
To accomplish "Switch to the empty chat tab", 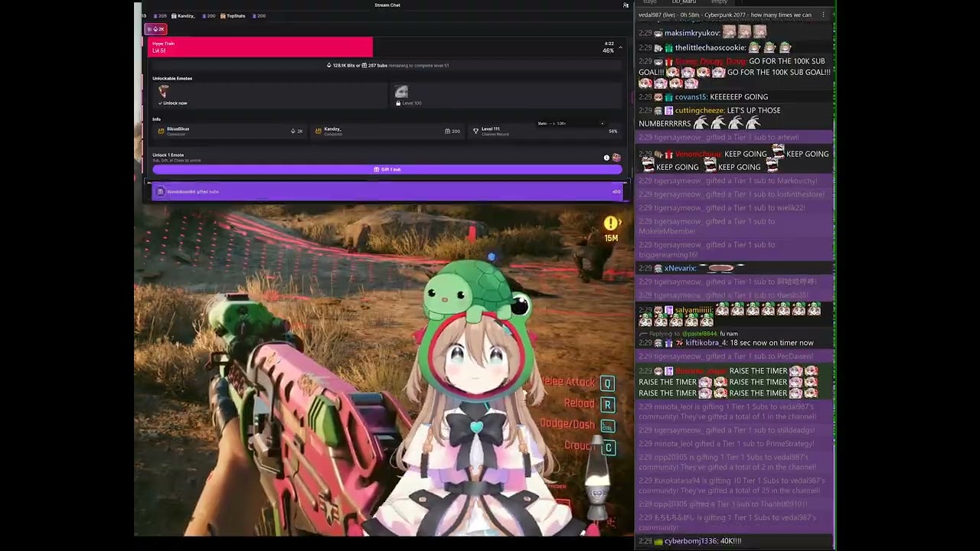I will click(x=719, y=2).
